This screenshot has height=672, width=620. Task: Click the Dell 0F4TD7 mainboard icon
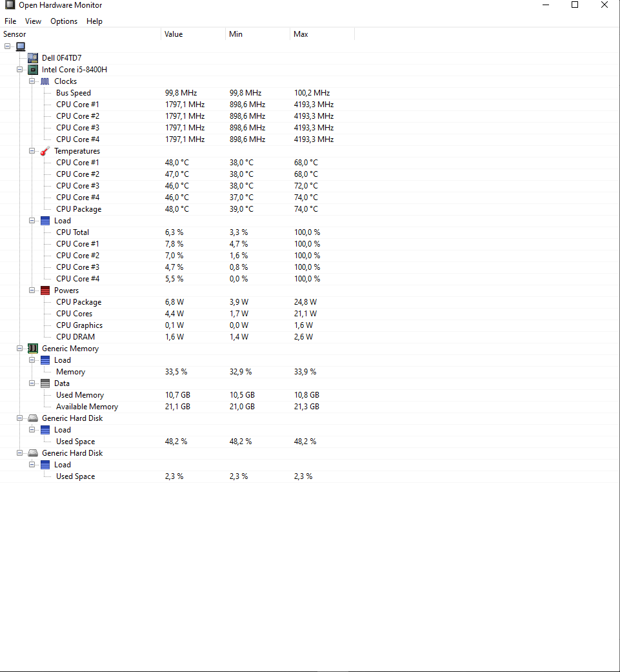coord(33,58)
